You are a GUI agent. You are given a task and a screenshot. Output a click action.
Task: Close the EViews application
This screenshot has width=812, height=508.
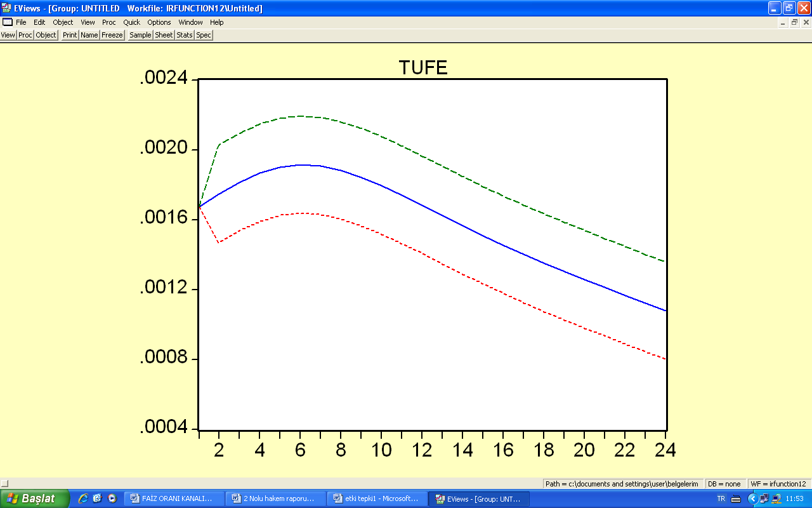[804, 8]
